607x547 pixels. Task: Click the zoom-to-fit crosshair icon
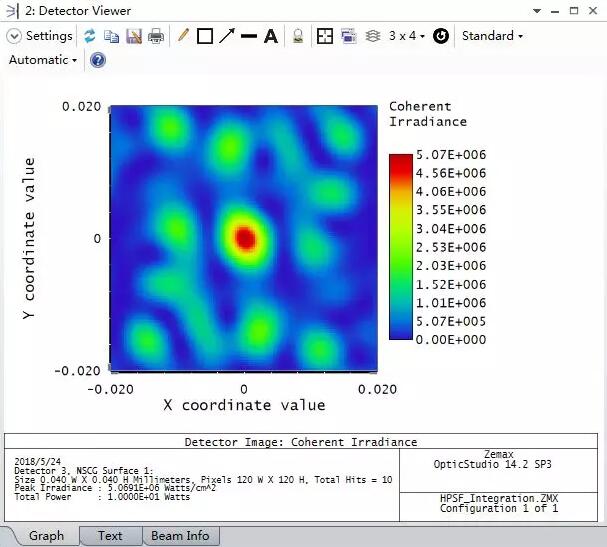click(x=325, y=36)
